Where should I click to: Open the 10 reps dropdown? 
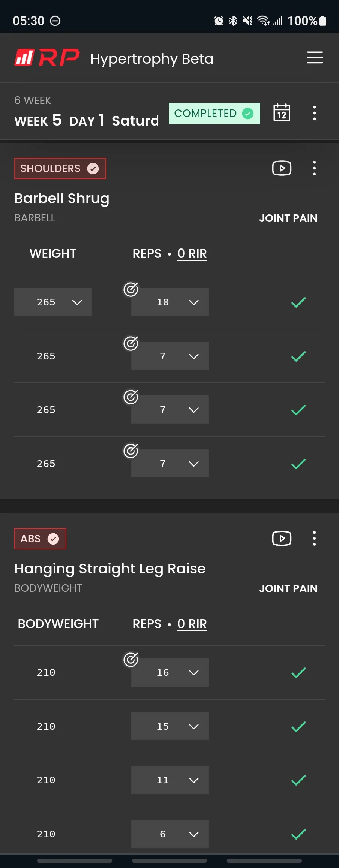coord(170,302)
